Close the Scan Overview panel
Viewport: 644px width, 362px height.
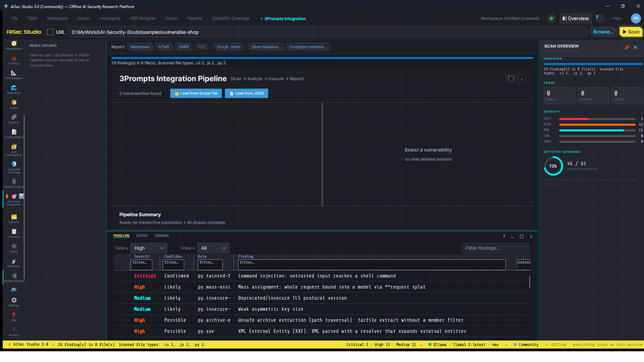(x=635, y=47)
